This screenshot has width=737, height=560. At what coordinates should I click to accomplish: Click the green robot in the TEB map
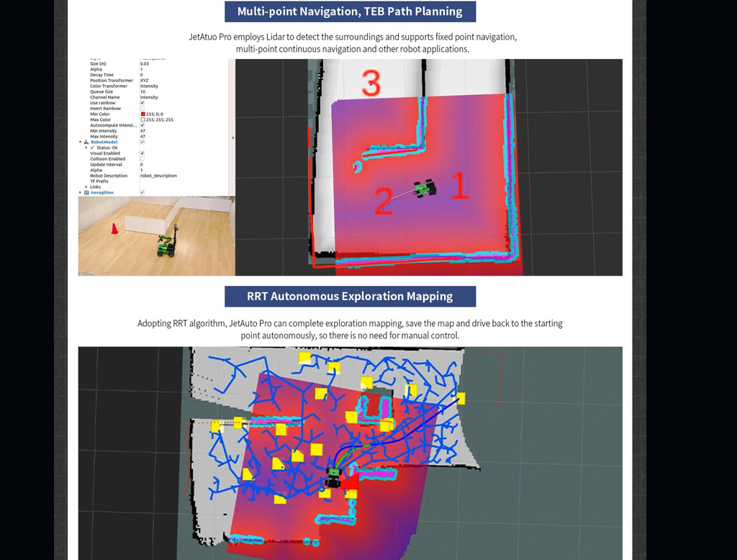[x=425, y=188]
